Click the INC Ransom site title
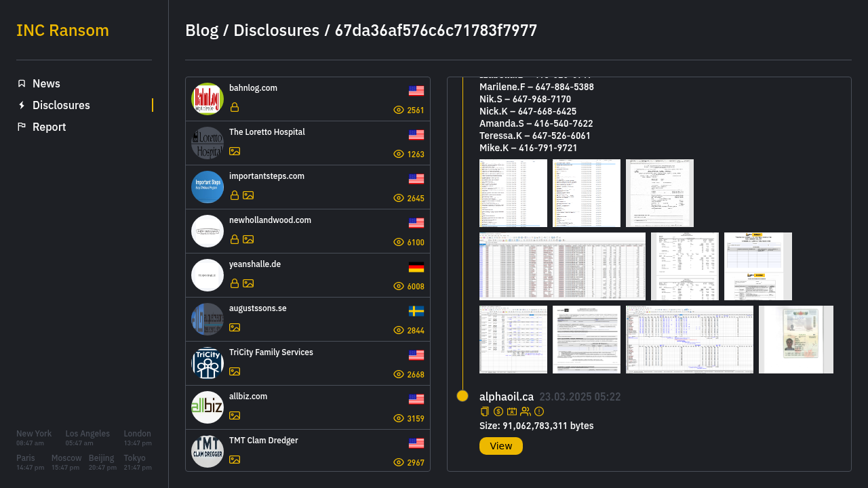868x488 pixels. (62, 30)
